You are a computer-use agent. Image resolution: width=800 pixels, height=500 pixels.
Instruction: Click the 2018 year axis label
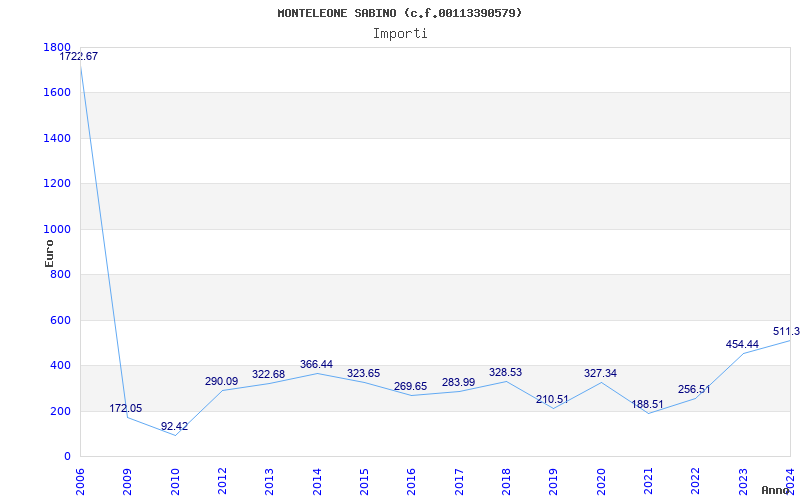pos(506,482)
